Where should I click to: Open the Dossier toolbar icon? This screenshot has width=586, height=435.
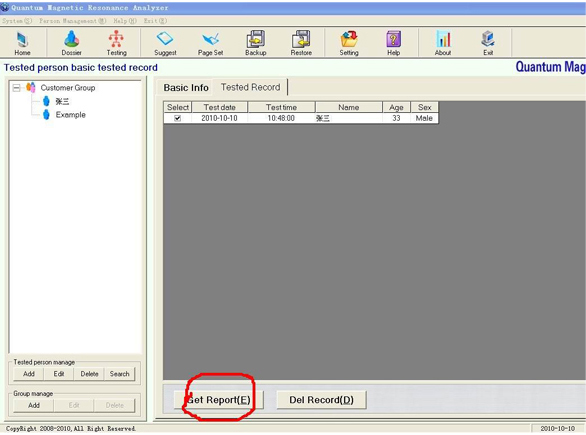point(71,39)
